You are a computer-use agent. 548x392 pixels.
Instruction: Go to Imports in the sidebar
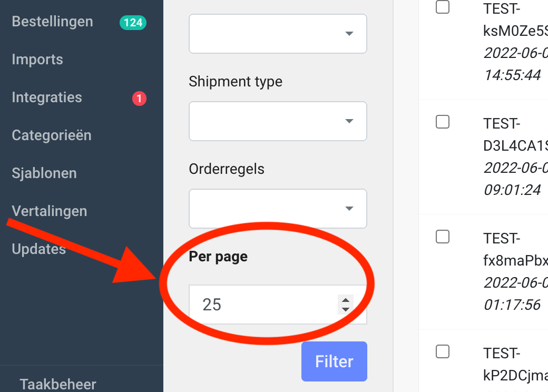pyautogui.click(x=37, y=60)
